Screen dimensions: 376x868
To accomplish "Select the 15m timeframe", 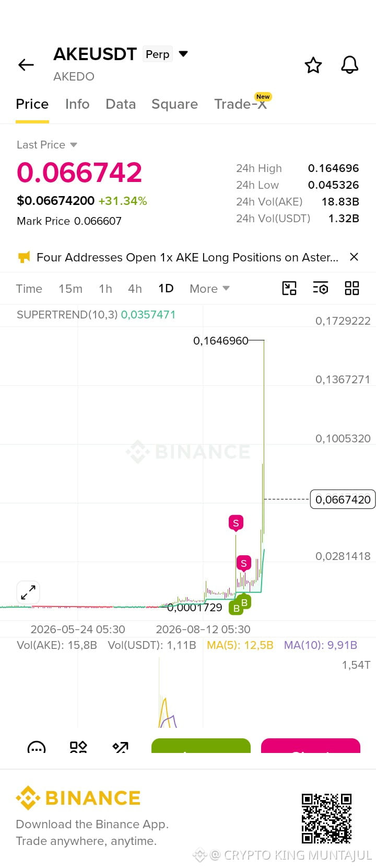I will pyautogui.click(x=70, y=289).
